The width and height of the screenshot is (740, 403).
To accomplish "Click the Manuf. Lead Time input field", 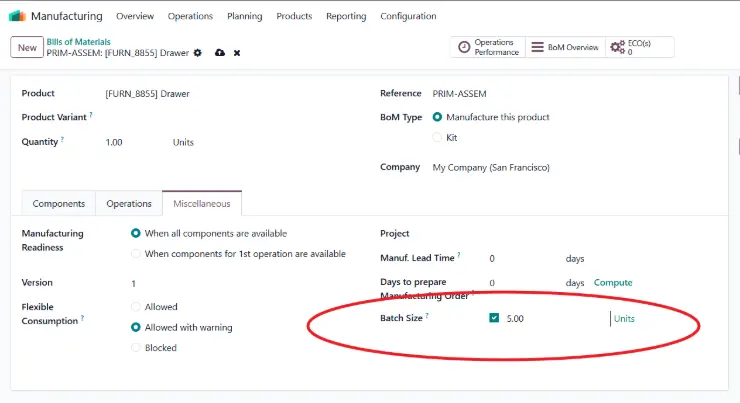I will [x=520, y=259].
